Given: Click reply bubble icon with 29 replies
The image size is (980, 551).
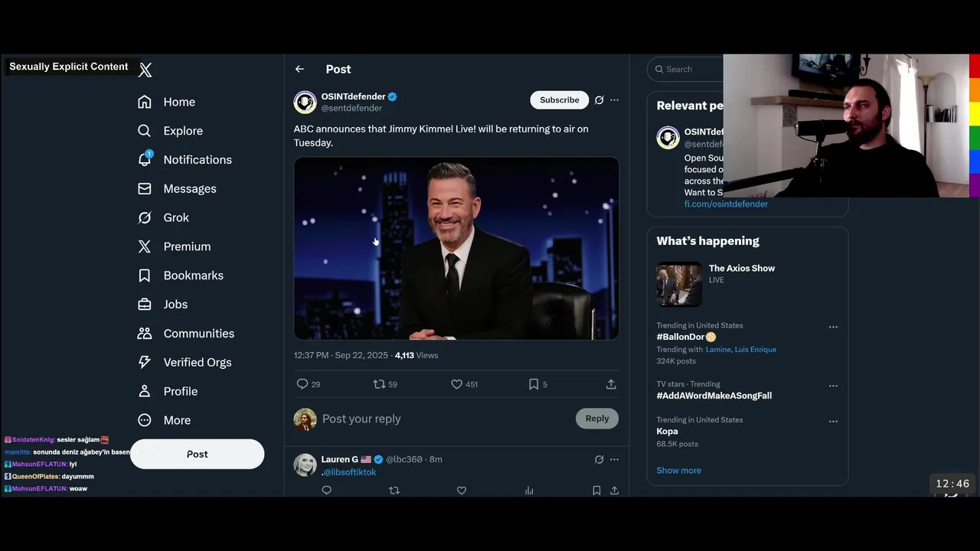Looking at the screenshot, I should point(302,384).
